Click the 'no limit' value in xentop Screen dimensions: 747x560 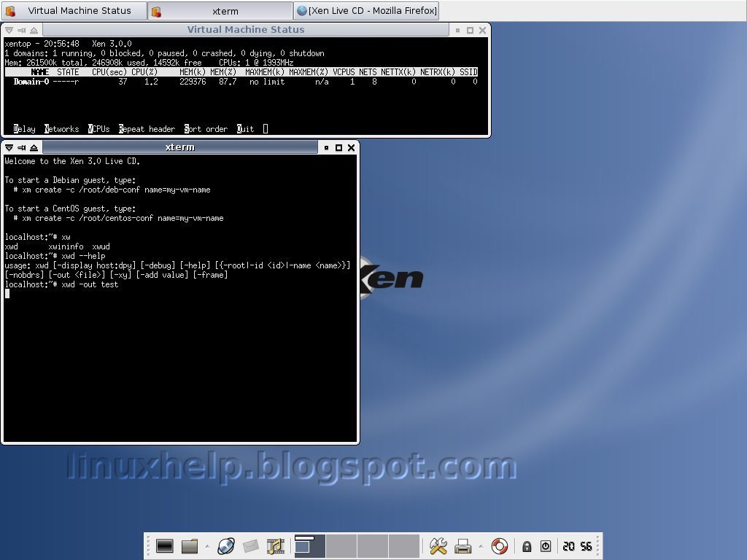267,82
